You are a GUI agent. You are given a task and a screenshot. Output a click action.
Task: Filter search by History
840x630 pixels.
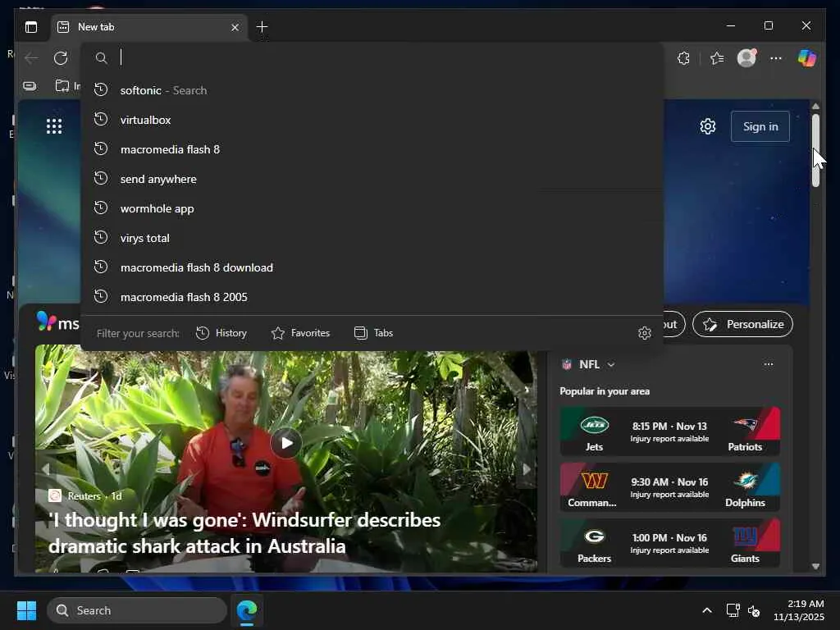pos(221,333)
